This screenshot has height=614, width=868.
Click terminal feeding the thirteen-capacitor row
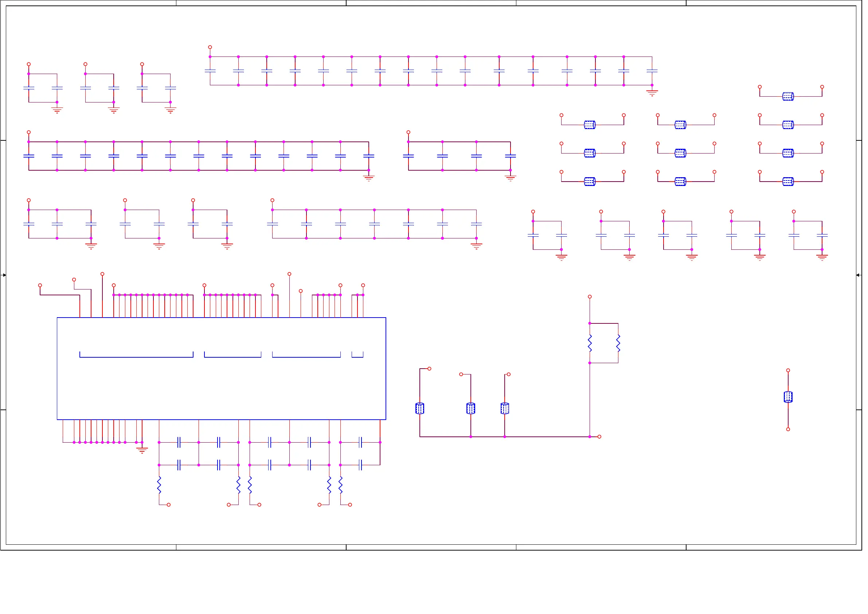tap(28, 132)
